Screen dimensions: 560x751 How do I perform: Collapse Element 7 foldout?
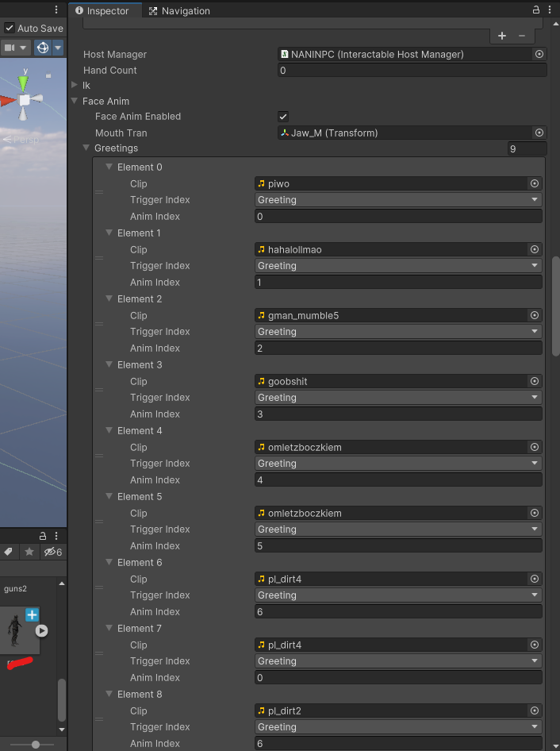click(109, 628)
